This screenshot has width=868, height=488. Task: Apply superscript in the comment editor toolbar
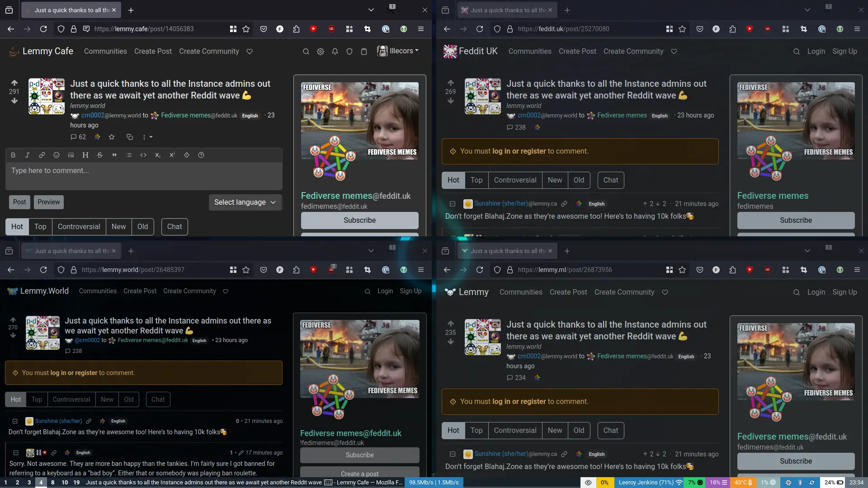172,155
